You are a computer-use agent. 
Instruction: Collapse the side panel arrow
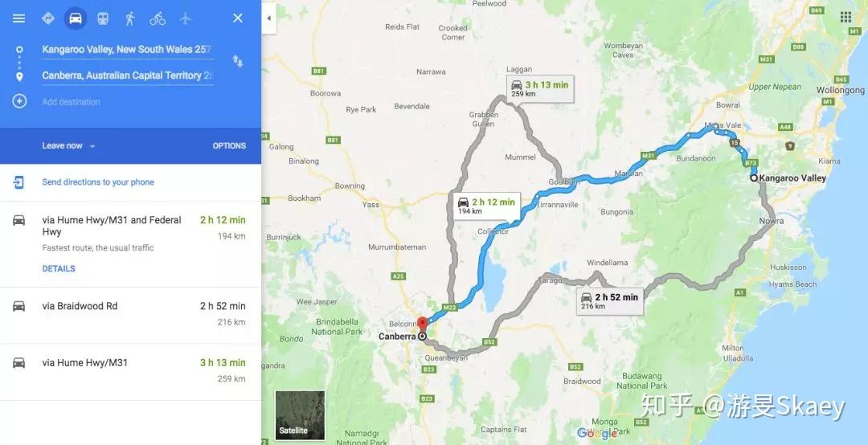point(268,18)
